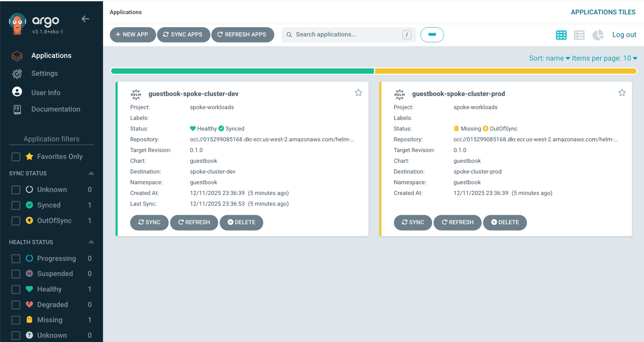Open Documentation from the sidebar
The width and height of the screenshot is (644, 342).
coord(55,109)
